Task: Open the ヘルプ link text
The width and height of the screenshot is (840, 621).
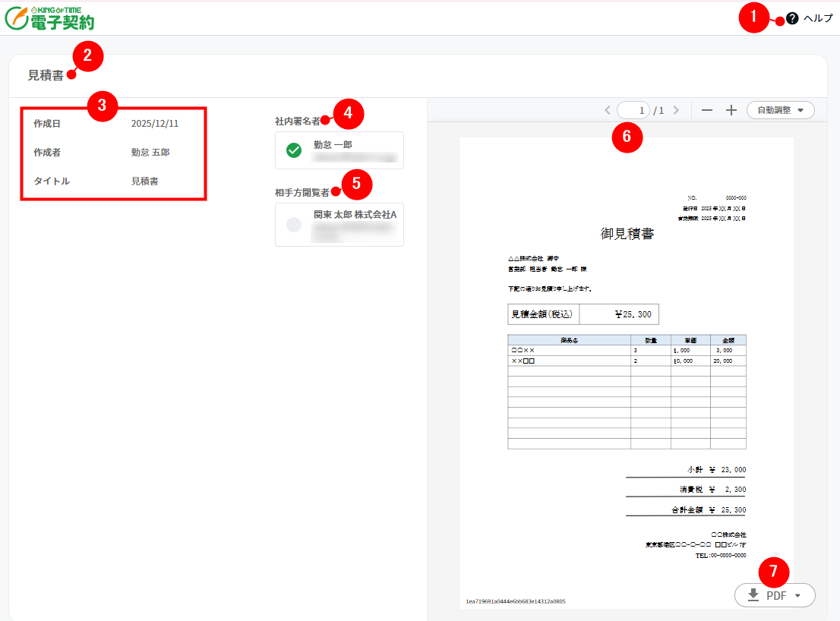Action: tap(818, 18)
